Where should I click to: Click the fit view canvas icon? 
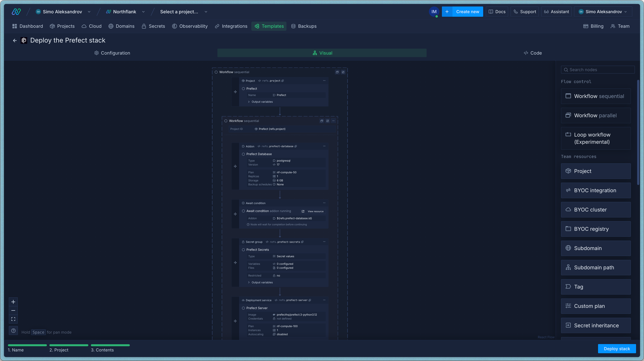pos(13,319)
